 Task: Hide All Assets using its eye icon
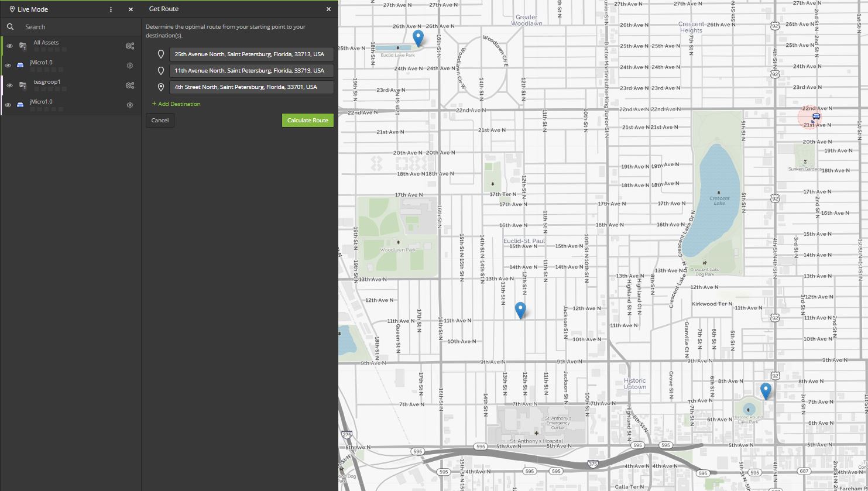[x=9, y=46]
